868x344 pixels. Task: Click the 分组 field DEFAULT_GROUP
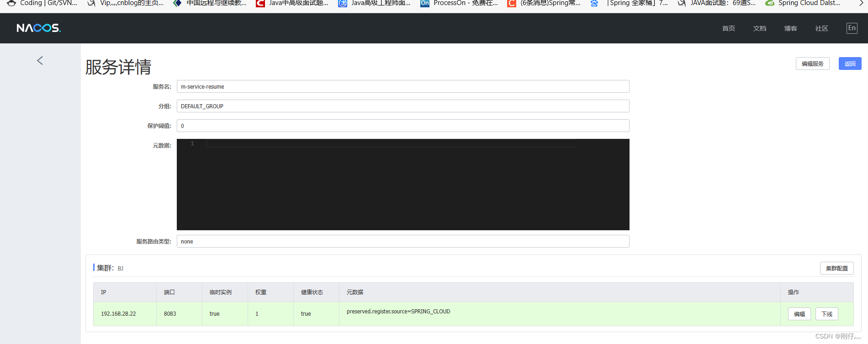403,106
